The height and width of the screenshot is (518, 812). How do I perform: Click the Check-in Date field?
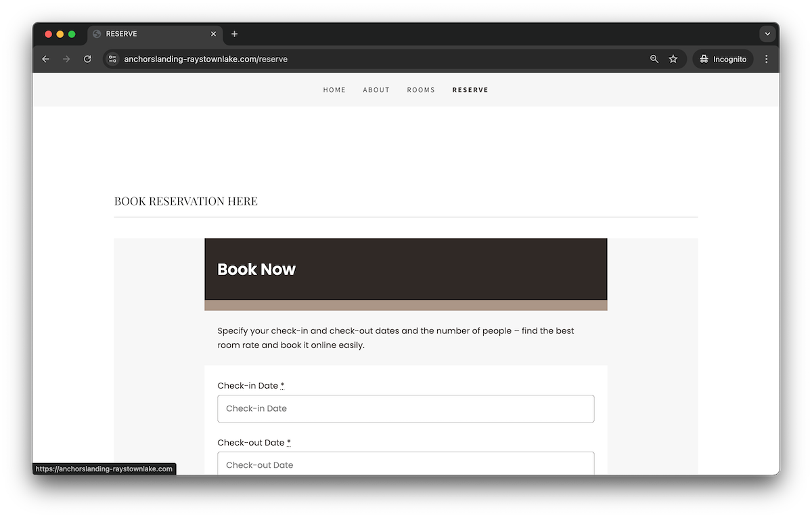(x=405, y=408)
